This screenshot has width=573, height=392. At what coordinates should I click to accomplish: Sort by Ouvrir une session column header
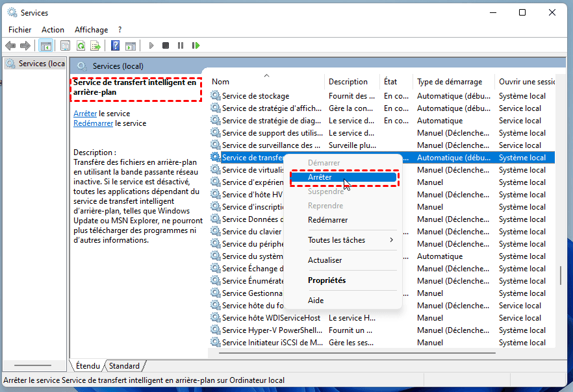[x=526, y=82]
